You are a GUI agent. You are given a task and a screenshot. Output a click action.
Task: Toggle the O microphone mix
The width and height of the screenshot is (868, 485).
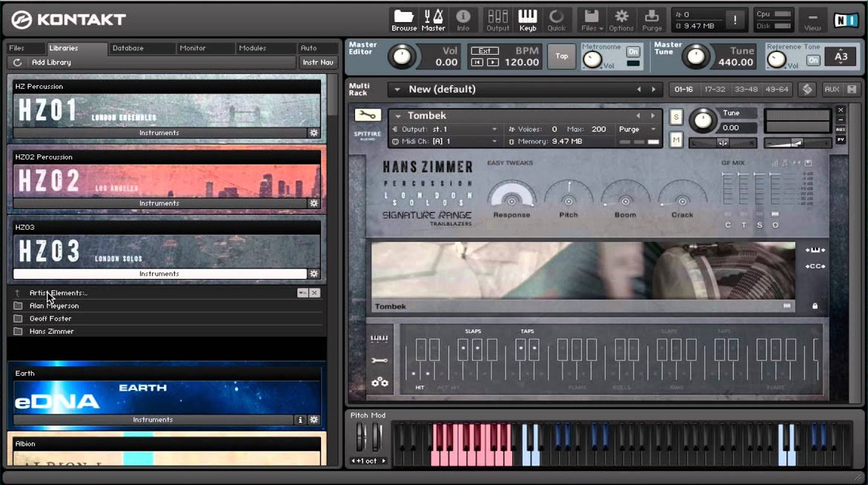(x=775, y=225)
